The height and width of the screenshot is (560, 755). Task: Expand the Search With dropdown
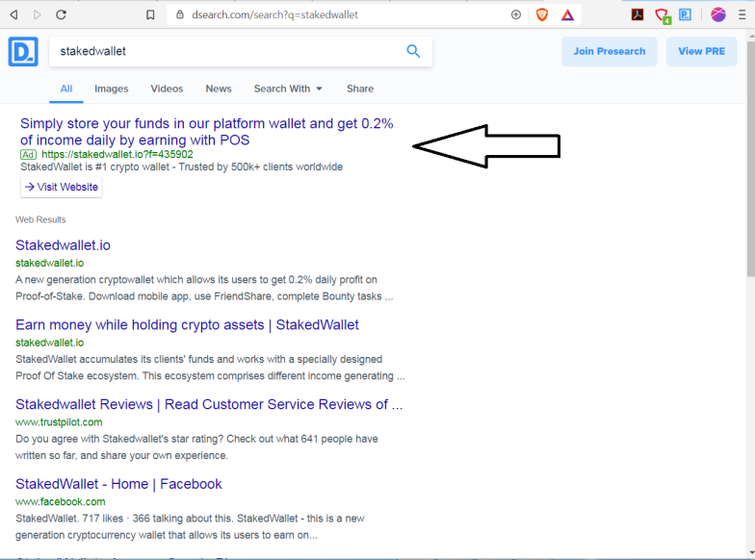click(288, 89)
